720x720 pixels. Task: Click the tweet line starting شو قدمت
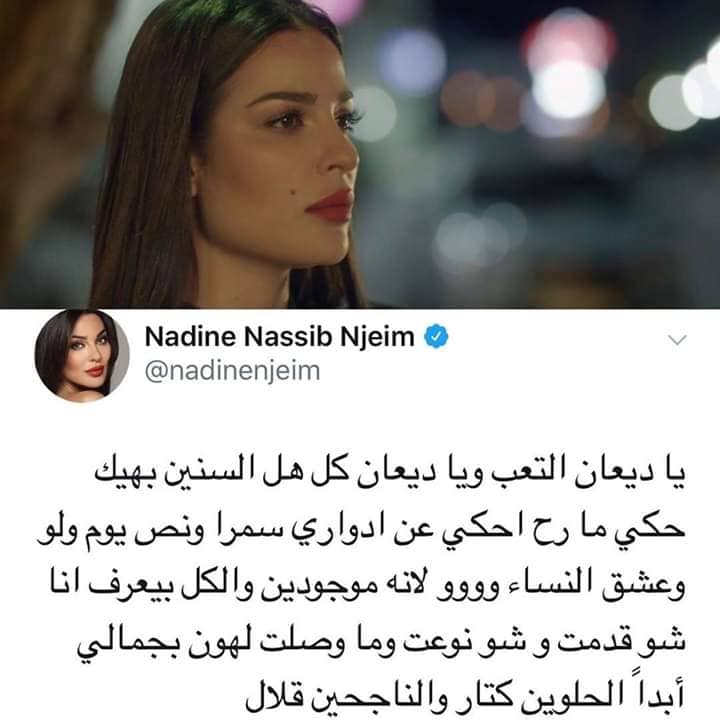(381, 641)
